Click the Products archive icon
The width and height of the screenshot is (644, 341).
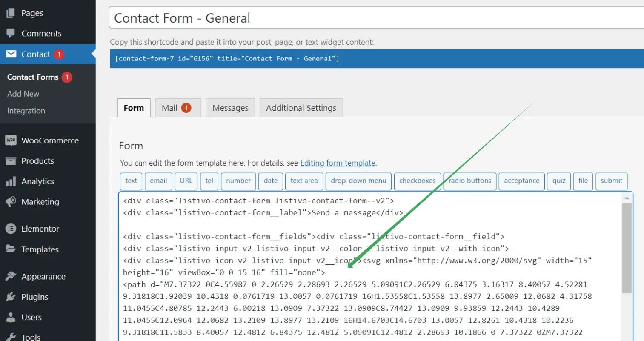[11, 161]
